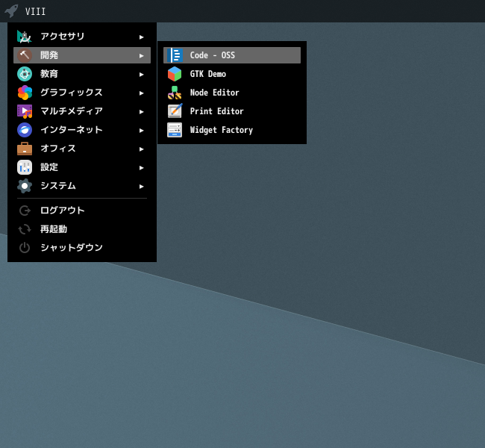This screenshot has height=448, width=485.
Task: Click the rocket launcher icon in the panel
Action: pyautogui.click(x=12, y=11)
